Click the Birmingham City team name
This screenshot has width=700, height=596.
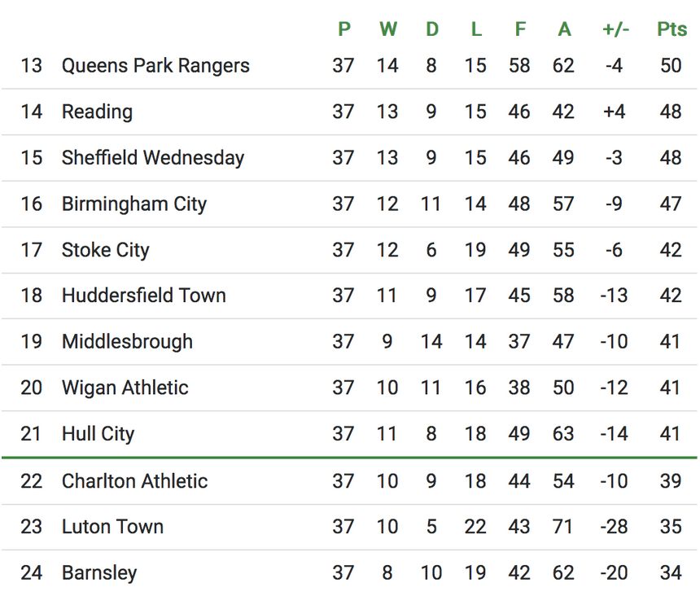[x=134, y=204]
